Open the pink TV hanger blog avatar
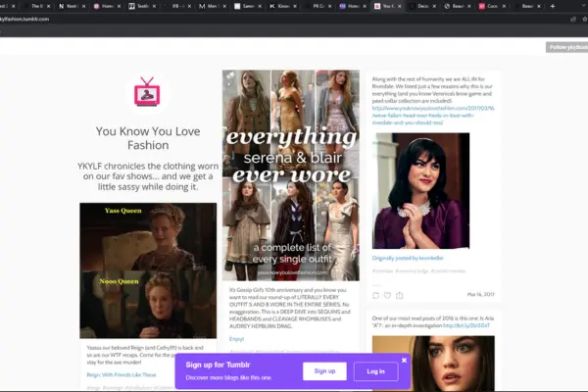This screenshot has height=392, width=588. click(x=147, y=92)
